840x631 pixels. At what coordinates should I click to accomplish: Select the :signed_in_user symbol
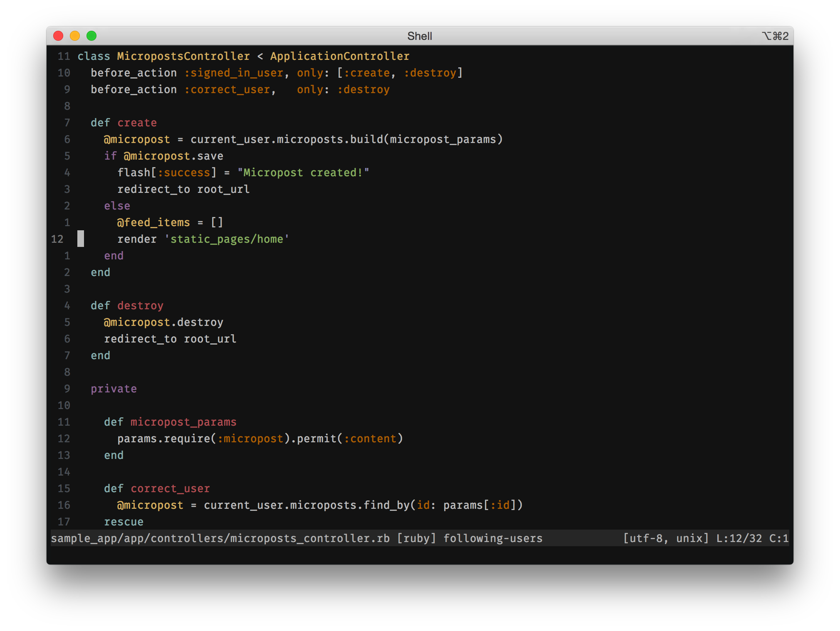[x=234, y=73]
